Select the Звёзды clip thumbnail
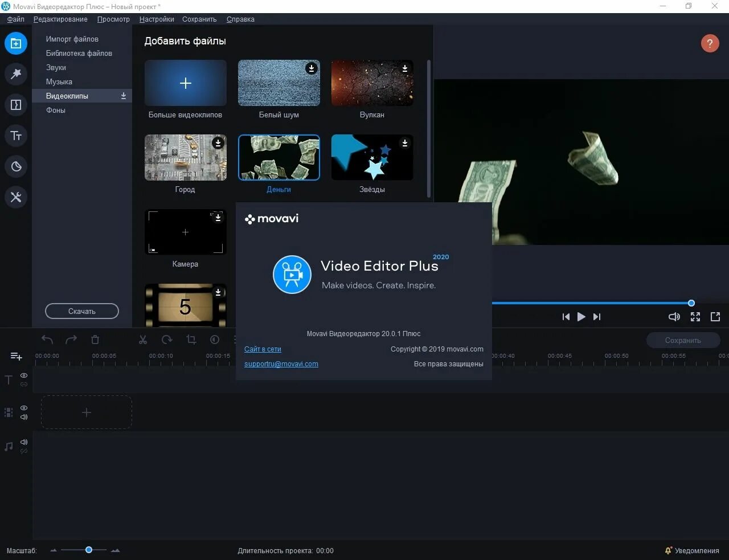 (372, 158)
